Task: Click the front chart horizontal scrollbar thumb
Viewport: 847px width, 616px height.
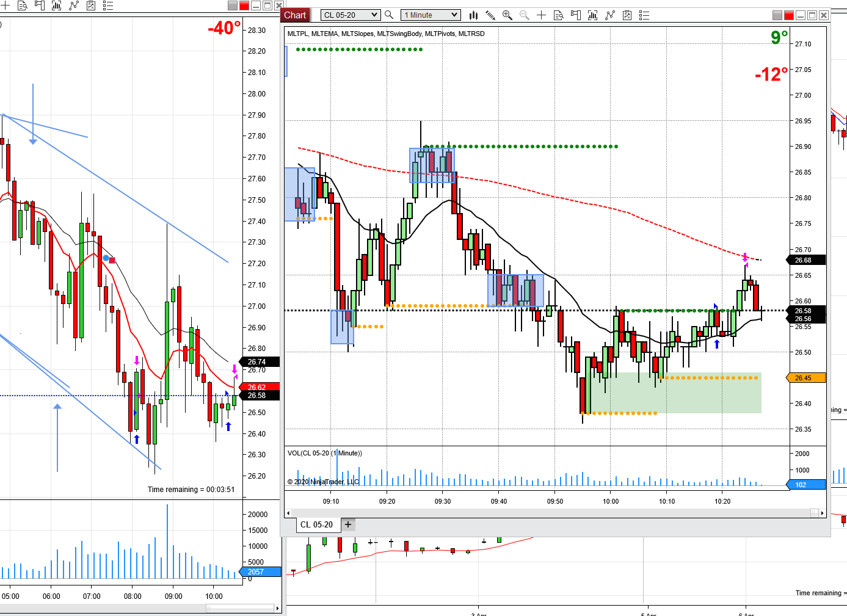Action: [815, 513]
